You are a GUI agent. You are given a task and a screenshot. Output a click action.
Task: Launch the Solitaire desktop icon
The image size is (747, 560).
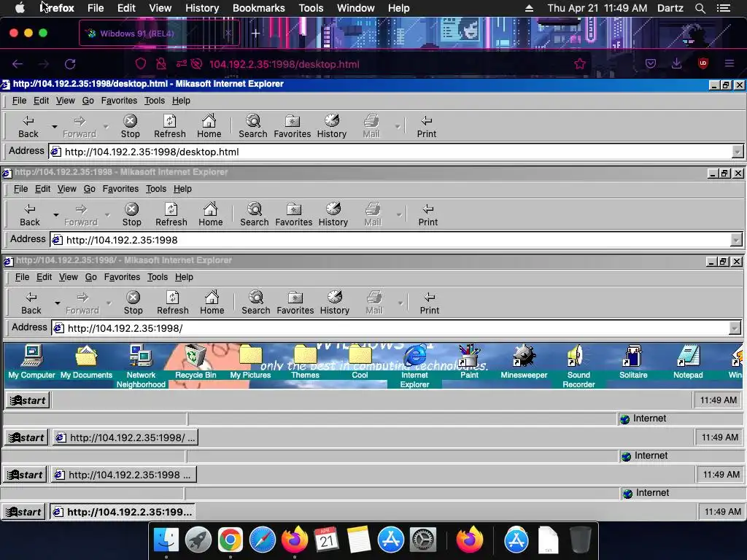(x=633, y=362)
